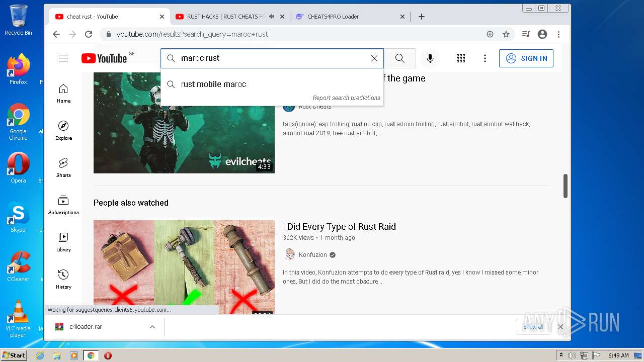Click the page vertical scrollbar thumb

pyautogui.click(x=566, y=186)
